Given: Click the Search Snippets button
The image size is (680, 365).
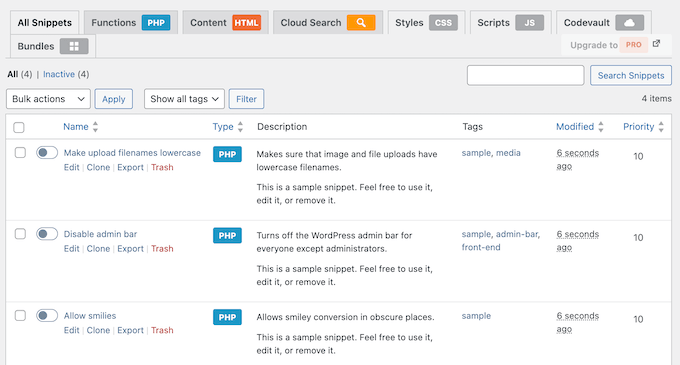Looking at the screenshot, I should pyautogui.click(x=631, y=75).
